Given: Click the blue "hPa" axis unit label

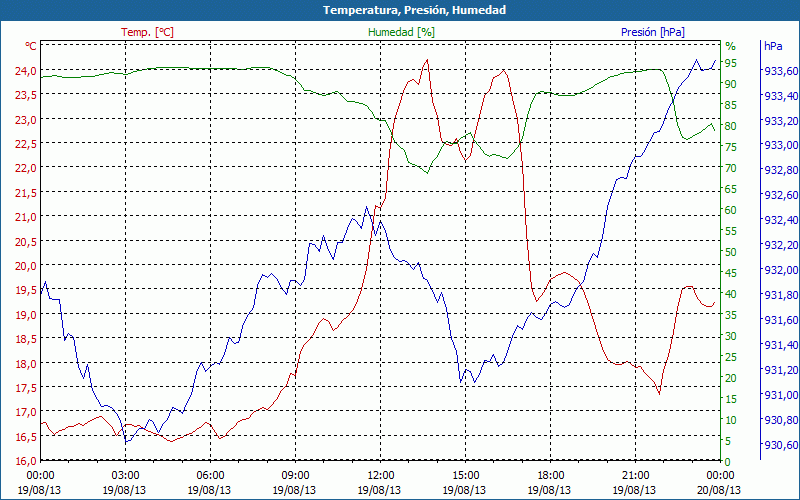Looking at the screenshot, I should tap(773, 46).
